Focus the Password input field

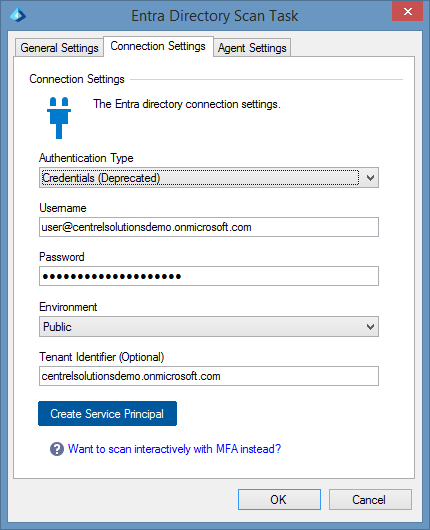point(209,276)
